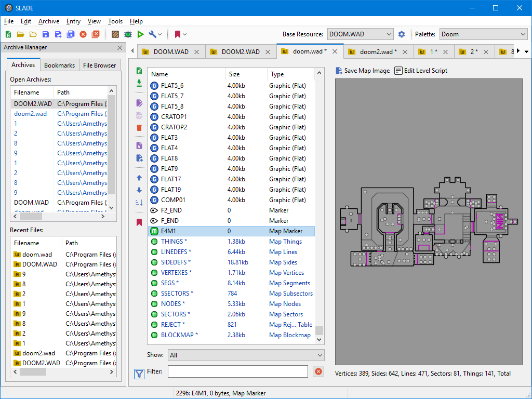The height and width of the screenshot is (399, 532).
Task: Close the doom.wad tab
Action: (335, 51)
